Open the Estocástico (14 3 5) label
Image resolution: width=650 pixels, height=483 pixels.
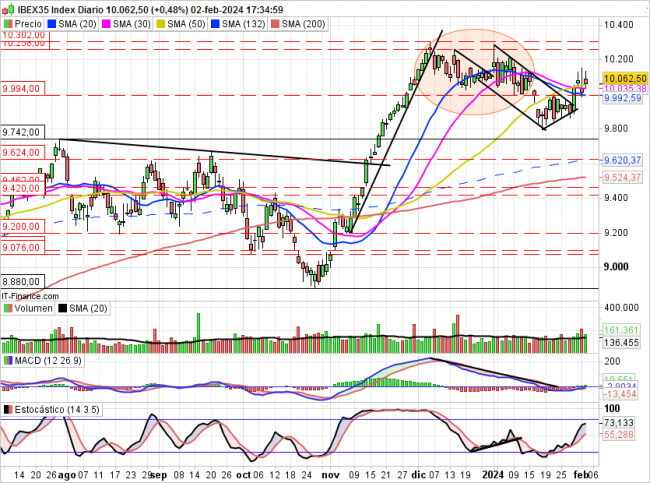click(x=53, y=410)
